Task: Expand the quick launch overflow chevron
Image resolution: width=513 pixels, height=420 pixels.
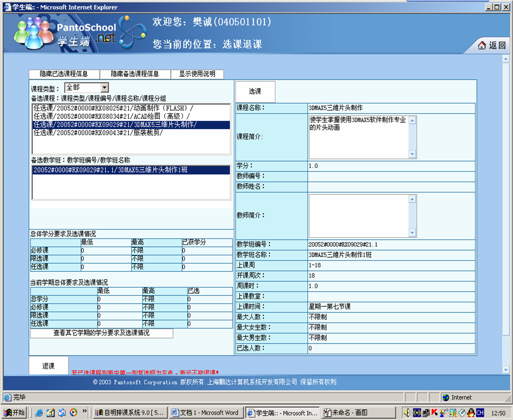Action: [84, 411]
